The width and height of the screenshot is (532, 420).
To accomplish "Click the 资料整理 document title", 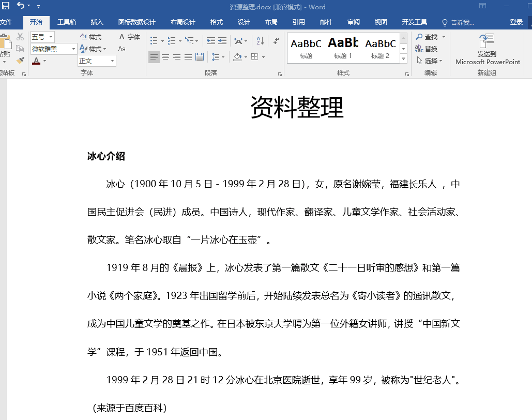I will pos(297,107).
